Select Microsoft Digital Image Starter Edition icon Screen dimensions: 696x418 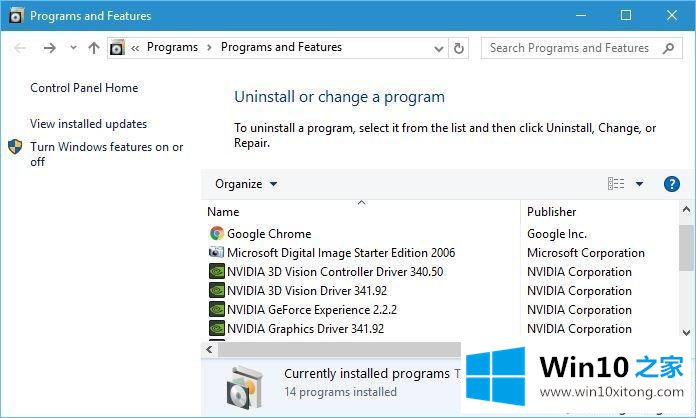(217, 252)
